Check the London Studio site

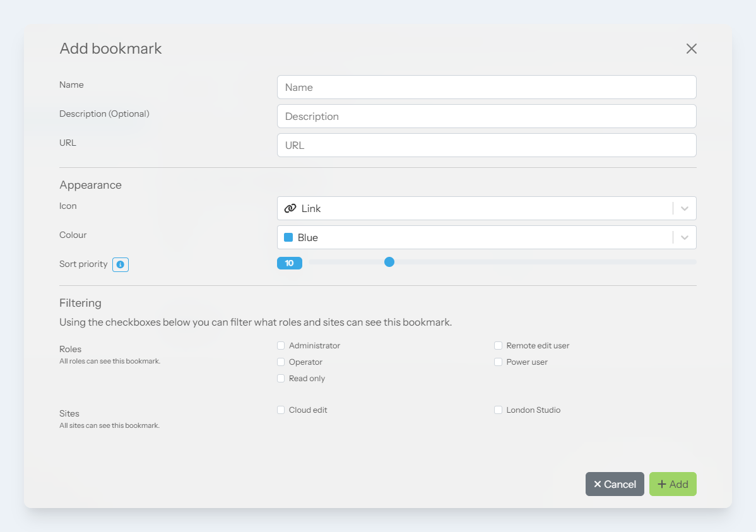click(x=498, y=410)
